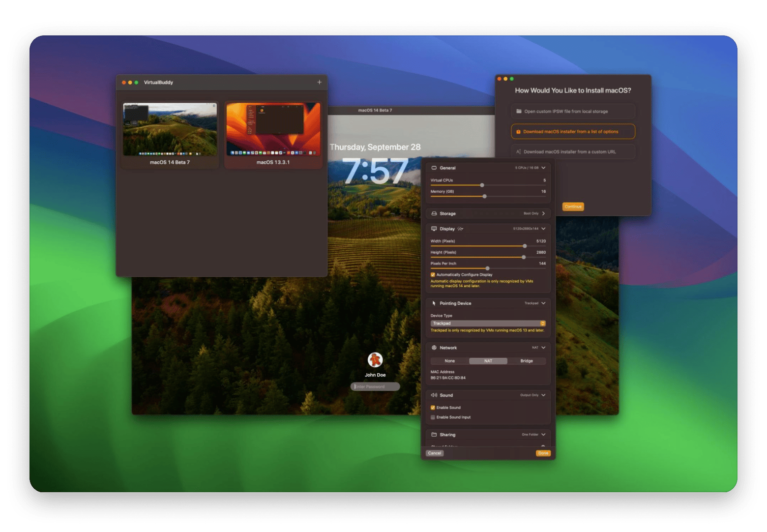
Task: Collapse Display section chevron
Action: tap(543, 229)
